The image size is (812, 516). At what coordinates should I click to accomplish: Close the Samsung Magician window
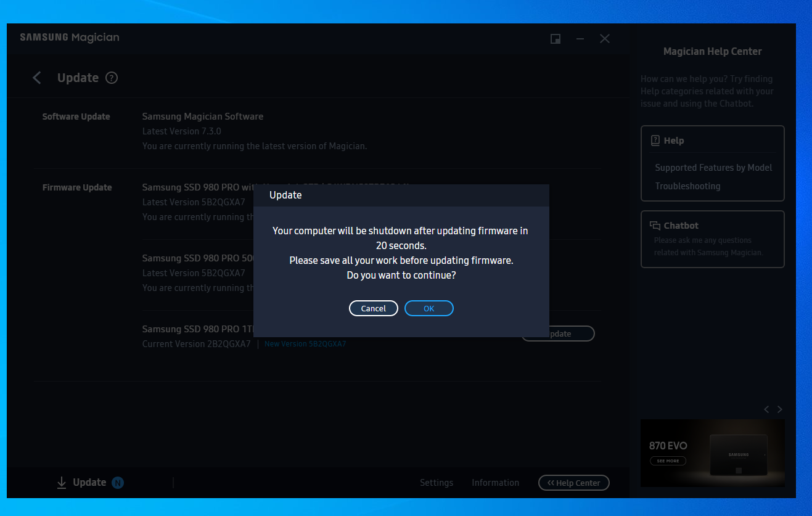(605, 39)
